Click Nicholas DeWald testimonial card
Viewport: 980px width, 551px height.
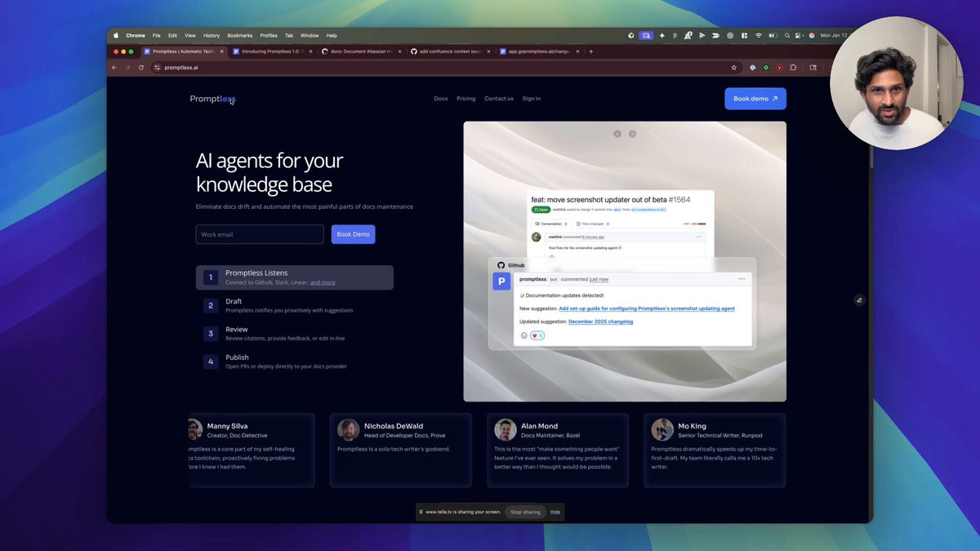click(x=401, y=451)
